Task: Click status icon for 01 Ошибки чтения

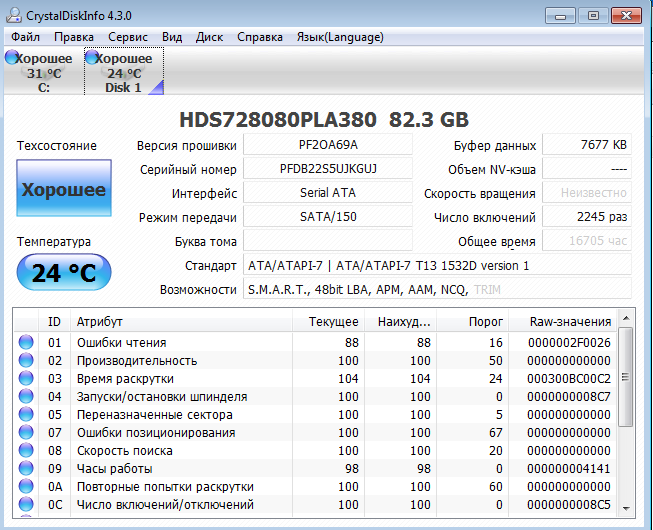Action: point(26,342)
